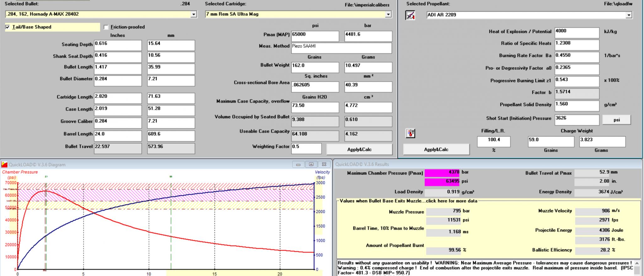Viewport: 644px width, 276px height.
Task: Click the Seating Depth mm field
Action: [171, 45]
